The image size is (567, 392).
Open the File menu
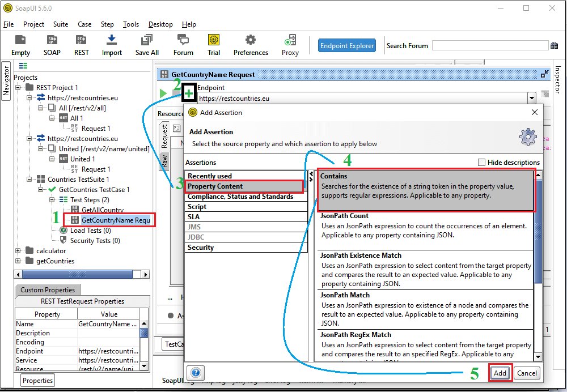[9, 24]
